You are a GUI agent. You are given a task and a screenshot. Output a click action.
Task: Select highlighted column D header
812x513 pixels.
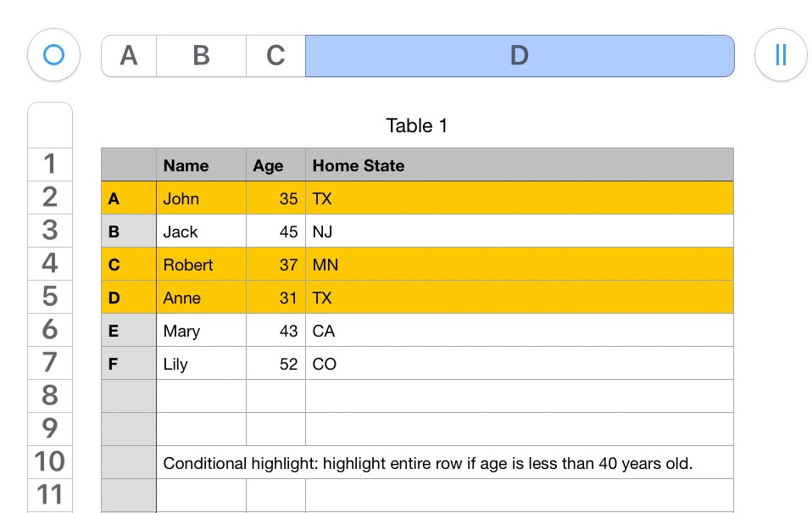519,56
